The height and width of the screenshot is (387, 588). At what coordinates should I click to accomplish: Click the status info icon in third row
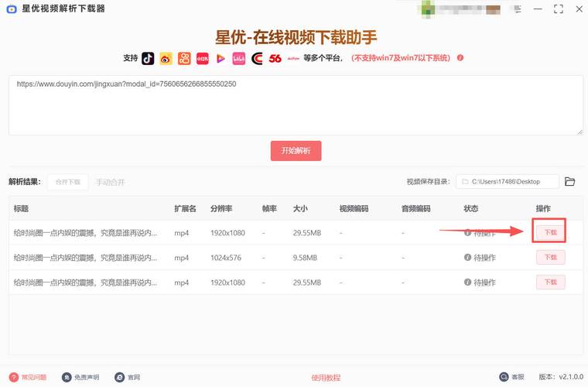pos(467,282)
